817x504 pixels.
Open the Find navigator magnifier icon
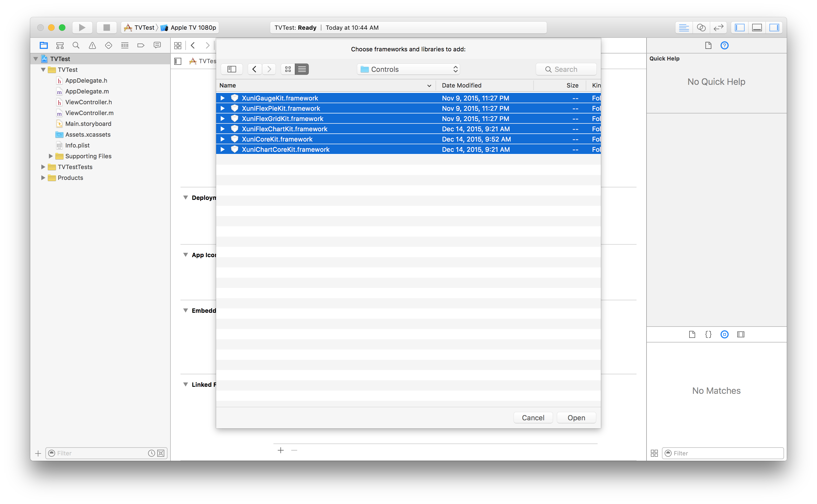point(76,45)
